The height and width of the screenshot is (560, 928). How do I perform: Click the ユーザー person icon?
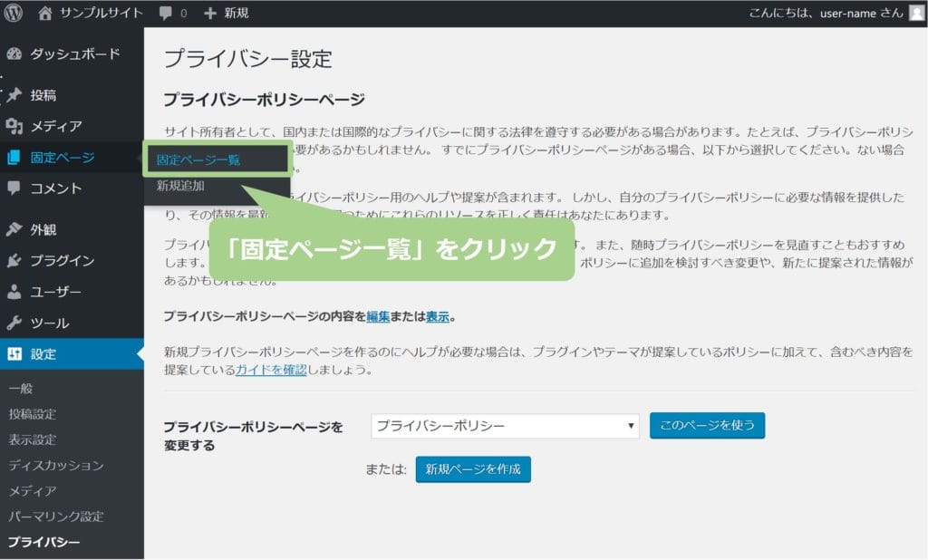[14, 292]
